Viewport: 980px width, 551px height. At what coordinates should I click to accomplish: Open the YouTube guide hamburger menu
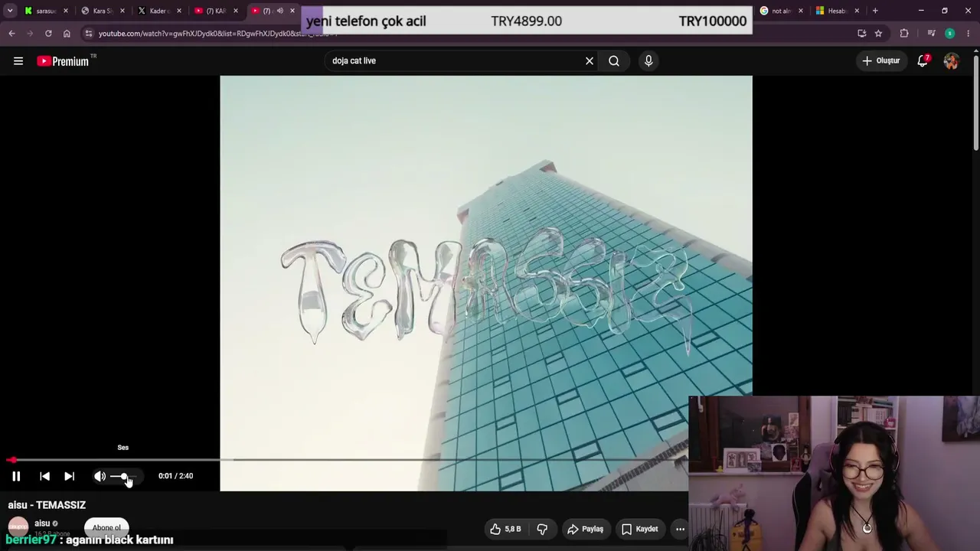click(x=18, y=61)
